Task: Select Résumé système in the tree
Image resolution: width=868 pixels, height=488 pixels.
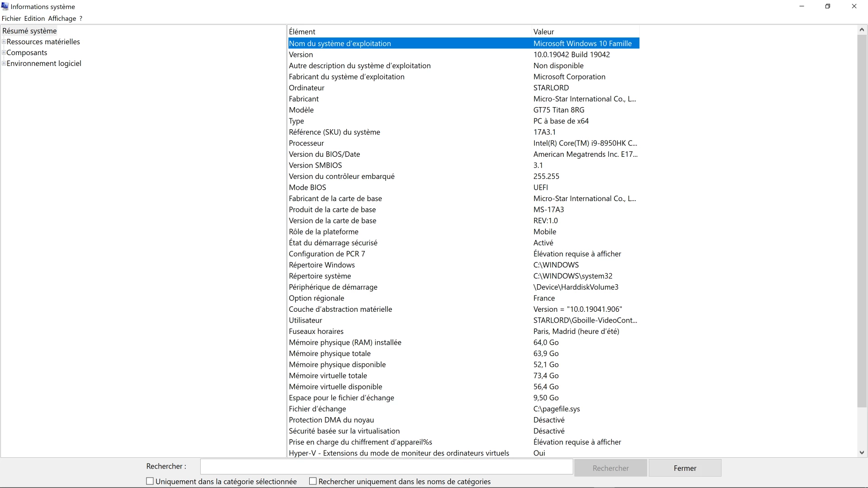Action: [29, 31]
